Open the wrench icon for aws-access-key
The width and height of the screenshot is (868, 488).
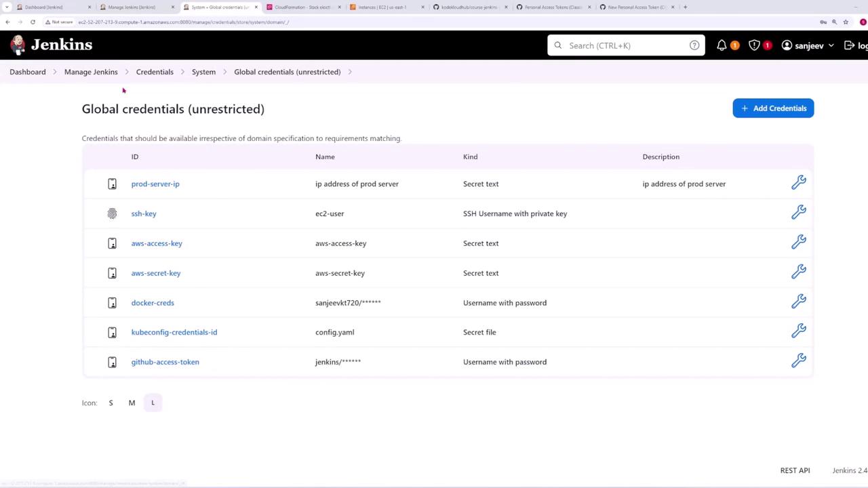[x=798, y=243]
